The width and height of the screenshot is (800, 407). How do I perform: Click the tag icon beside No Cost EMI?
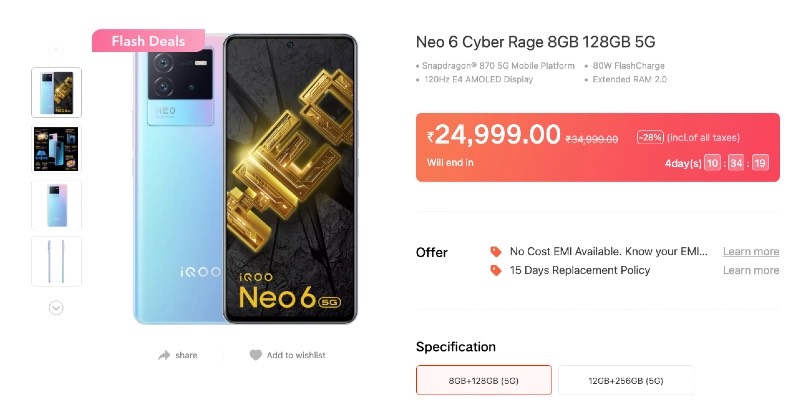pos(495,252)
